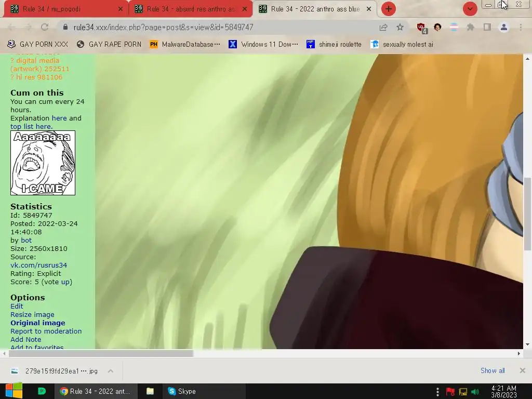Open the 'top list here' link
The image size is (532, 399).
click(x=31, y=127)
